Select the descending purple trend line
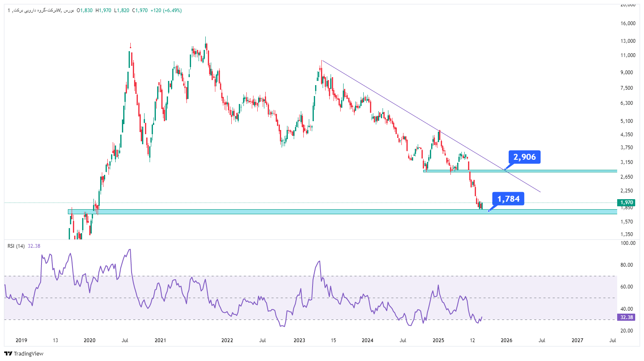Image resolution: width=644 pixels, height=361 pixels. point(431,126)
